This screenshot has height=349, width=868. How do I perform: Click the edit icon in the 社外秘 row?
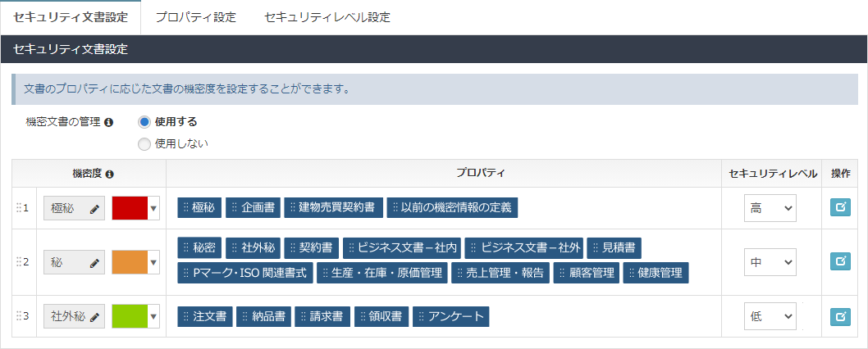click(840, 316)
